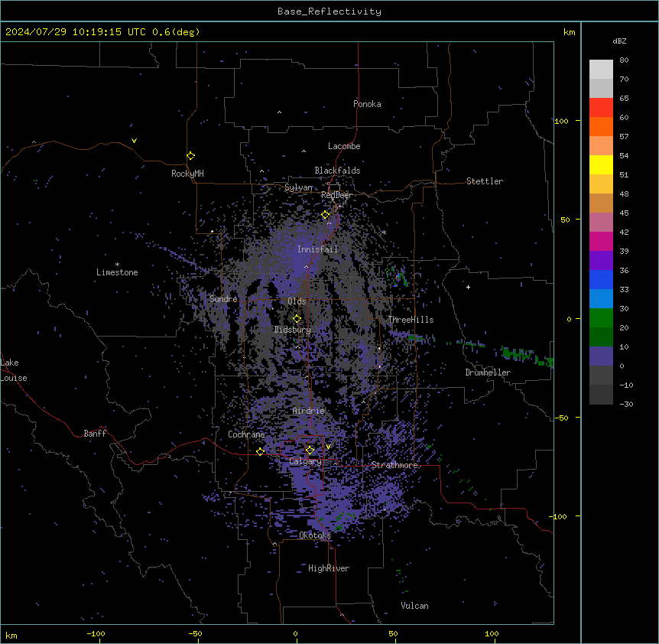Select the yellow V marker northwest of RockyMH
The image size is (659, 644).
point(134,141)
